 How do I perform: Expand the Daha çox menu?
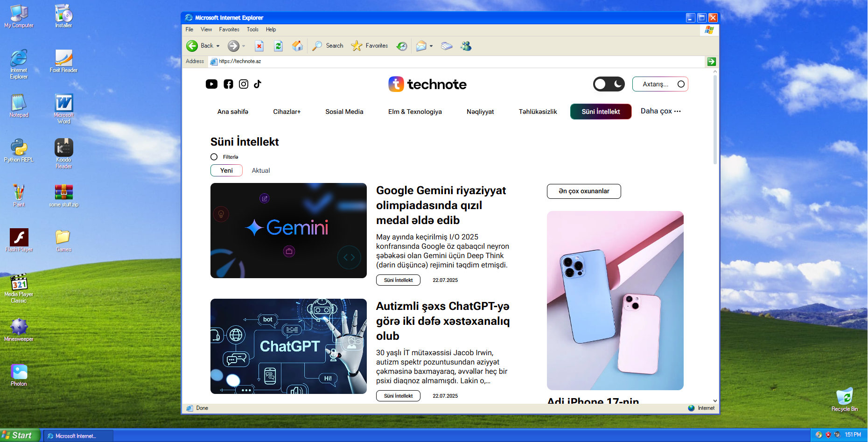click(660, 111)
